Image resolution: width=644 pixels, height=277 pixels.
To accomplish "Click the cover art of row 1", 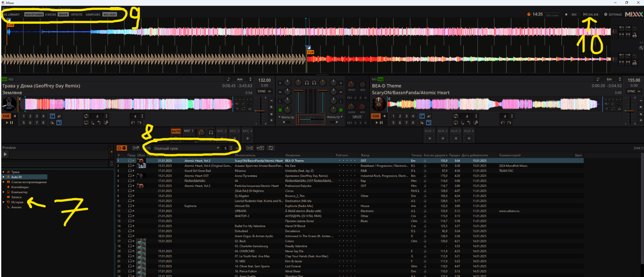I will pyautogui.click(x=141, y=161).
